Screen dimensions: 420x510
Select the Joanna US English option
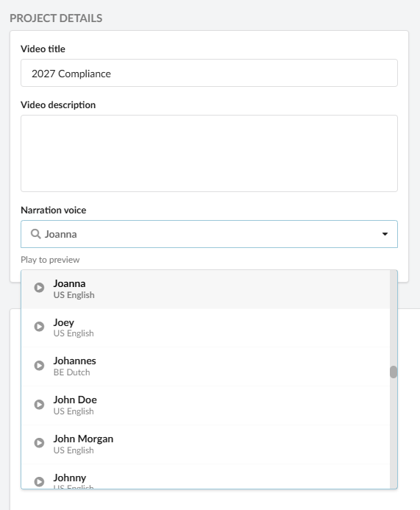coord(205,289)
